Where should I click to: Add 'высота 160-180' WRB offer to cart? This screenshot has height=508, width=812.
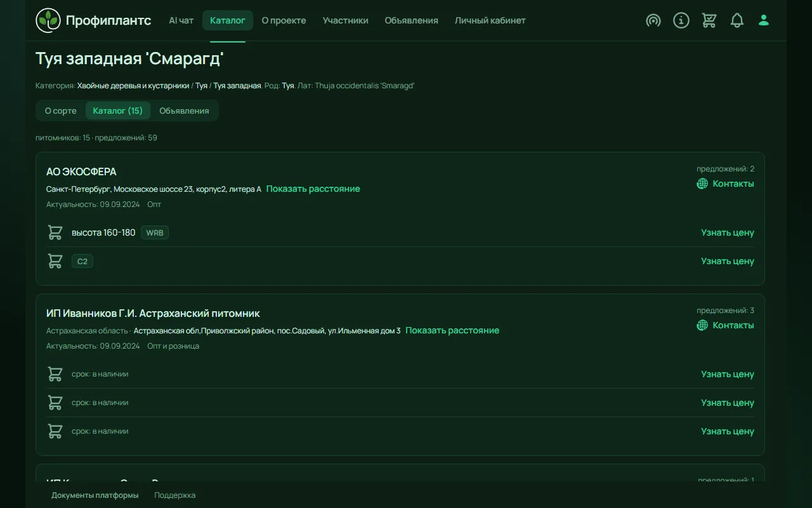coord(55,232)
